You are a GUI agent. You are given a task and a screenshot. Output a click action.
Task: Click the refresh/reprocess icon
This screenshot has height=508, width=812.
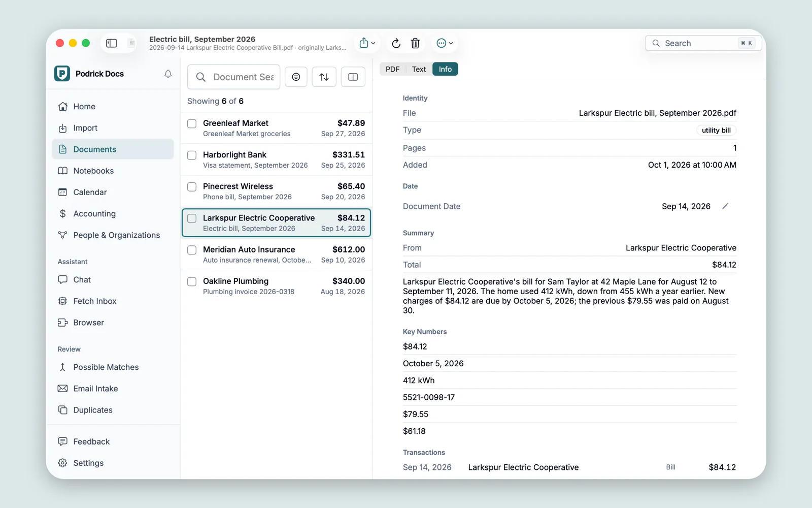click(x=396, y=43)
